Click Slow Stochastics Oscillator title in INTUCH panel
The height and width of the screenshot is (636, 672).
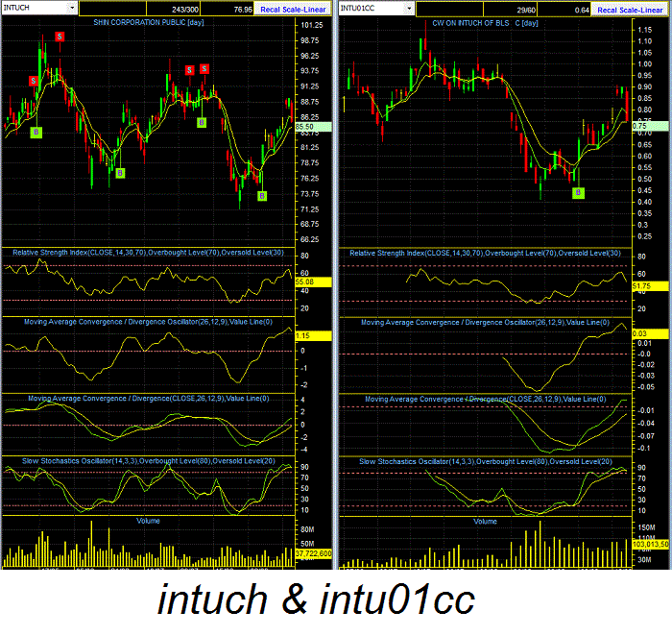click(149, 460)
